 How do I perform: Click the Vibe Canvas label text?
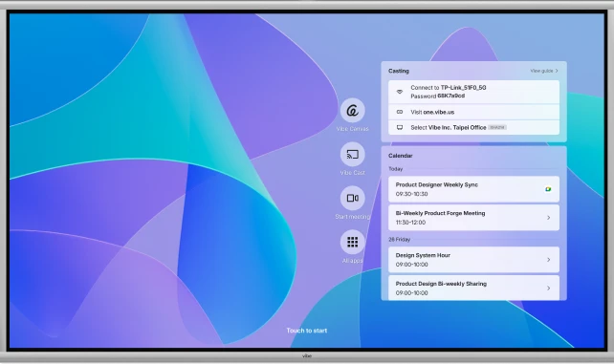[352, 129]
